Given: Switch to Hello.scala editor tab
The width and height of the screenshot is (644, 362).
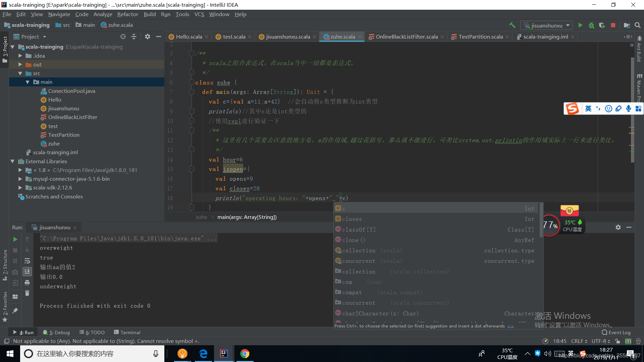Looking at the screenshot, I should (x=189, y=37).
